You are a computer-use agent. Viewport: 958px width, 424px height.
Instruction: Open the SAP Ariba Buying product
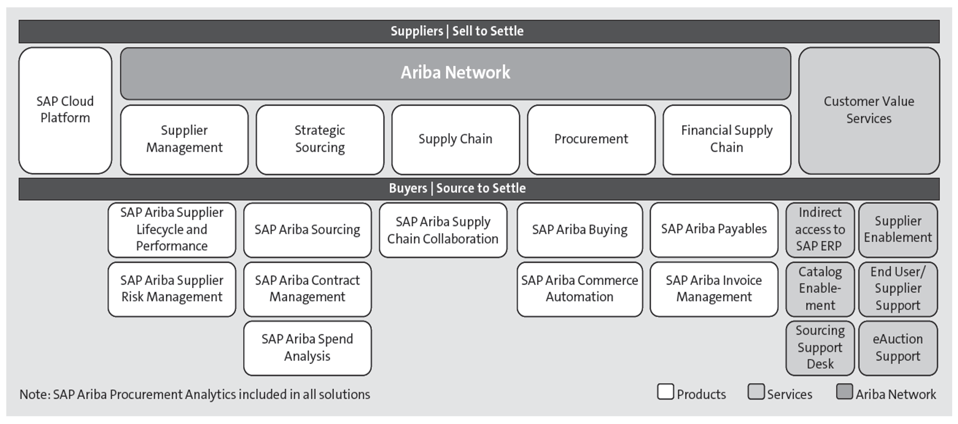tap(580, 229)
